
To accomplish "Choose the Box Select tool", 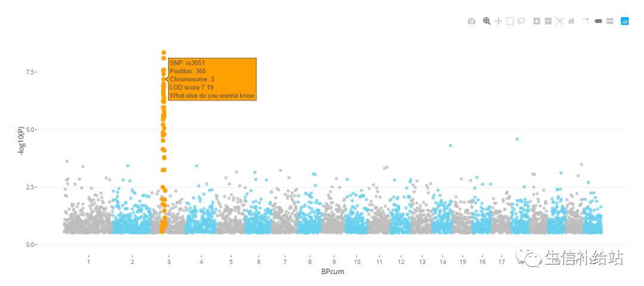I will point(510,21).
